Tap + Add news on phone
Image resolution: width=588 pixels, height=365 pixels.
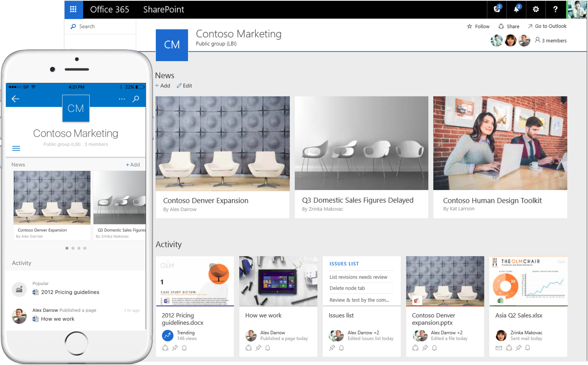click(133, 165)
